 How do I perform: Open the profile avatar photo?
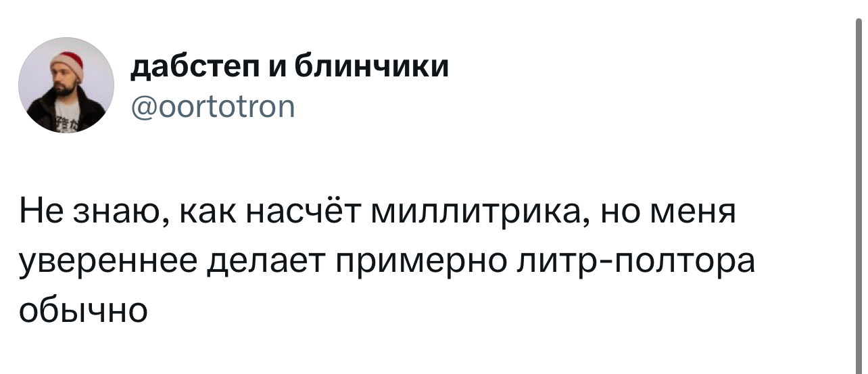pos(66,85)
